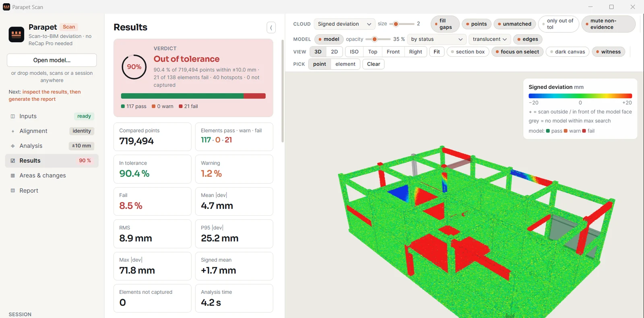Click the Areas & changes sidebar icon
The image size is (644, 318).
click(x=13, y=176)
